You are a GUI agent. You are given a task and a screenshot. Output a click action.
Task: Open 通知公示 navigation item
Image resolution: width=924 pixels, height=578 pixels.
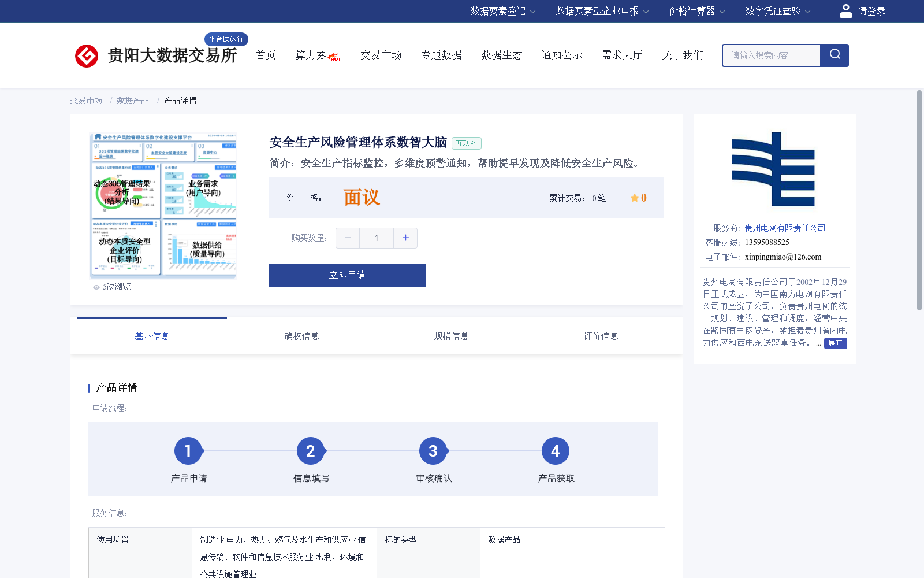click(562, 55)
